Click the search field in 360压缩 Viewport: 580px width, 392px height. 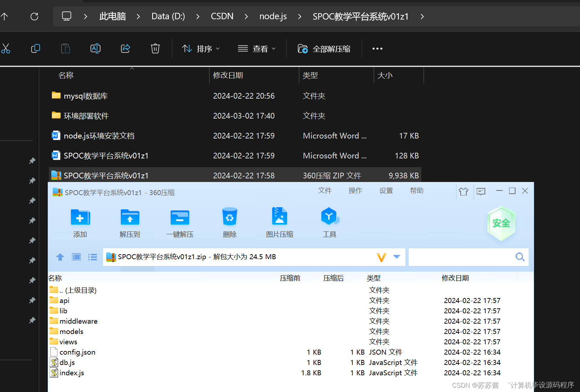[463, 257]
